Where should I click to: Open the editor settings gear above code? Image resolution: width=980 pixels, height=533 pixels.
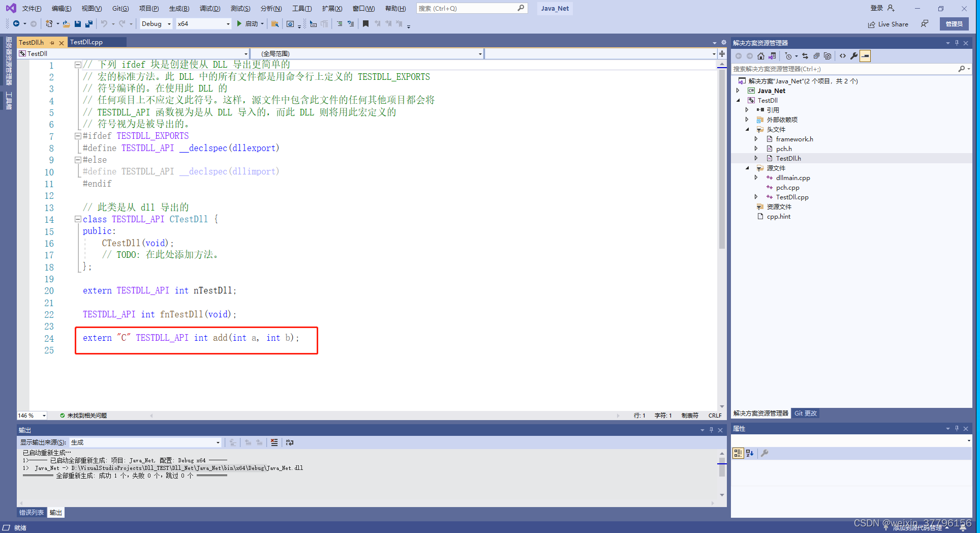pos(724,42)
